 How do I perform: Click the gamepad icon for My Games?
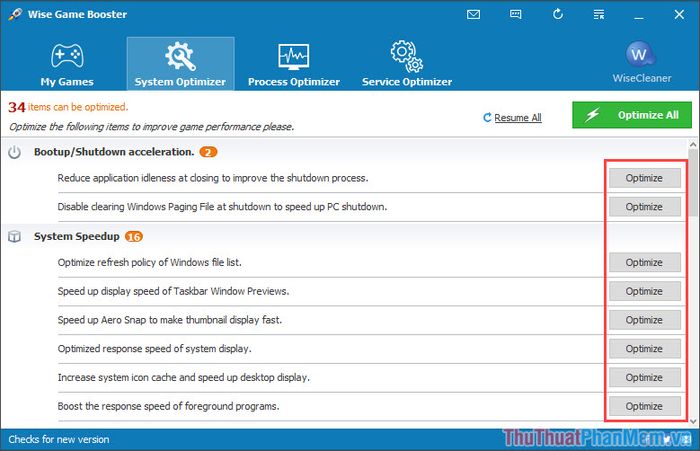click(67, 55)
